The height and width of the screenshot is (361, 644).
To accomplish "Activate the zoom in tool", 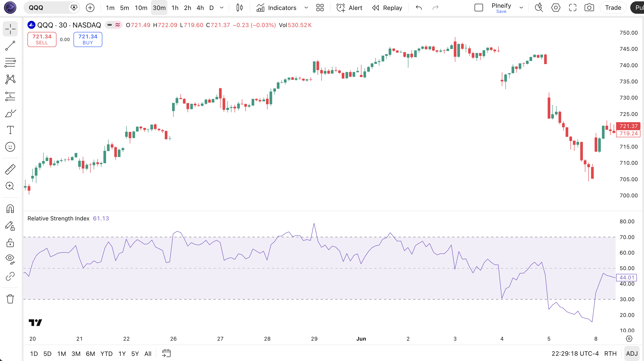I will (10, 186).
